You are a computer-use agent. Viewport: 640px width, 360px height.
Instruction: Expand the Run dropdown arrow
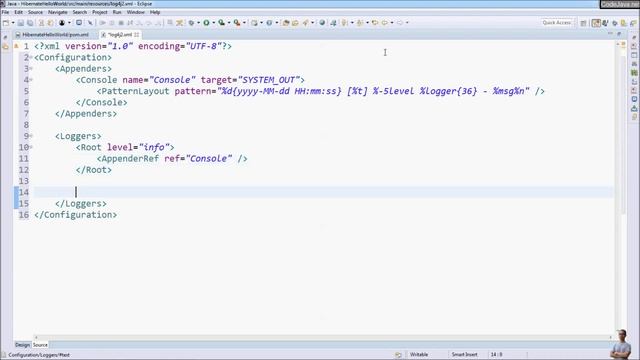213,23
